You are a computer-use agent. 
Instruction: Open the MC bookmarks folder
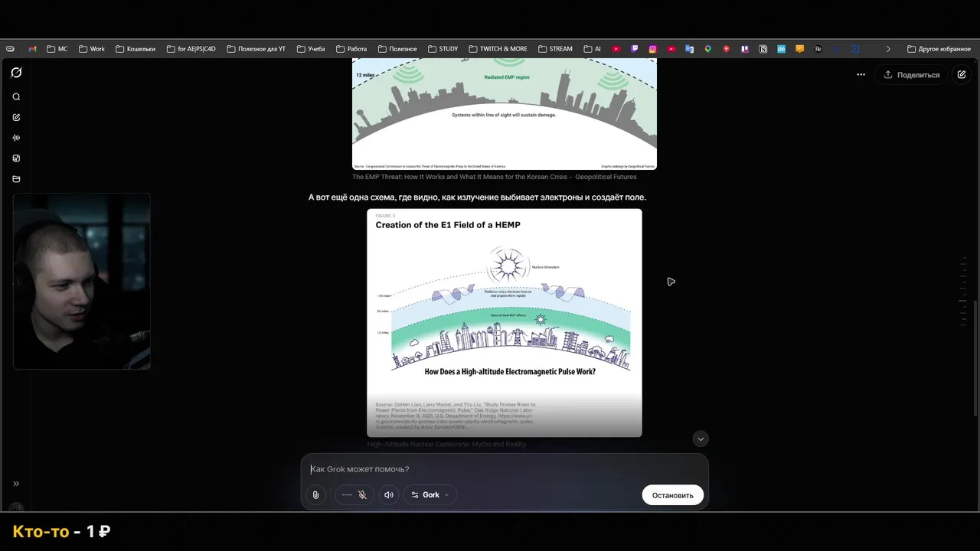point(57,49)
